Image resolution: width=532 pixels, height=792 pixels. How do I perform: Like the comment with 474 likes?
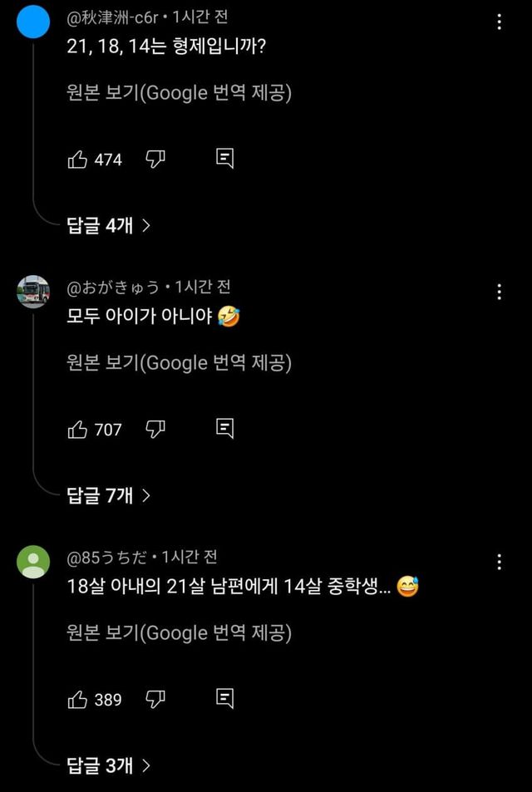point(77,159)
